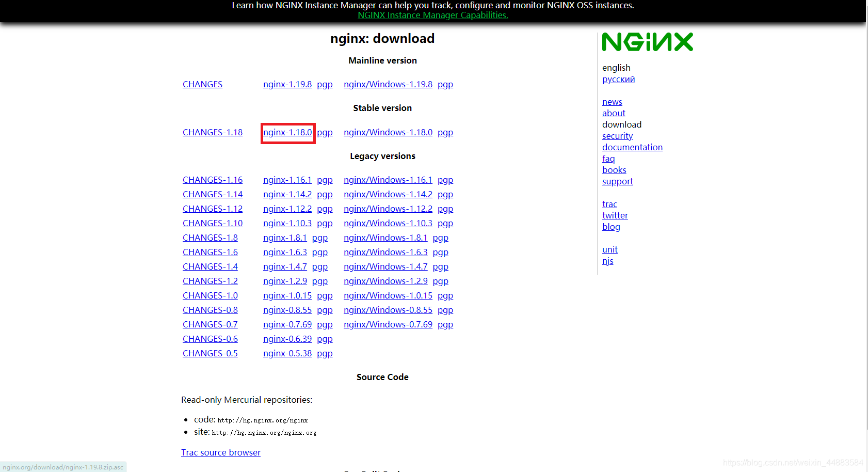This screenshot has height=472, width=868.
Task: Download nginx-1.12.2
Action: pyautogui.click(x=287, y=209)
